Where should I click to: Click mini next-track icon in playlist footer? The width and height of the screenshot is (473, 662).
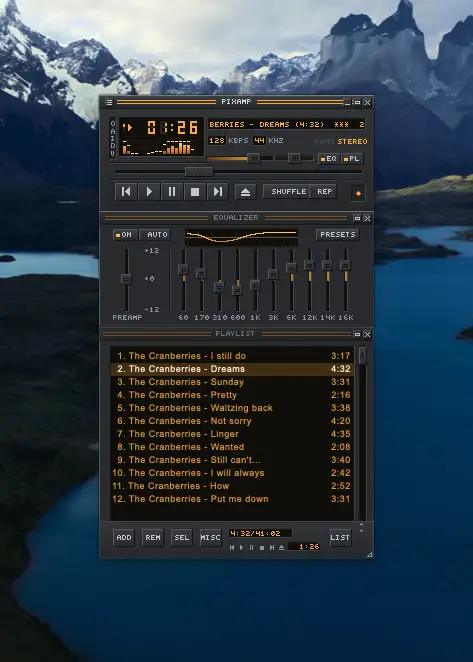click(x=272, y=547)
